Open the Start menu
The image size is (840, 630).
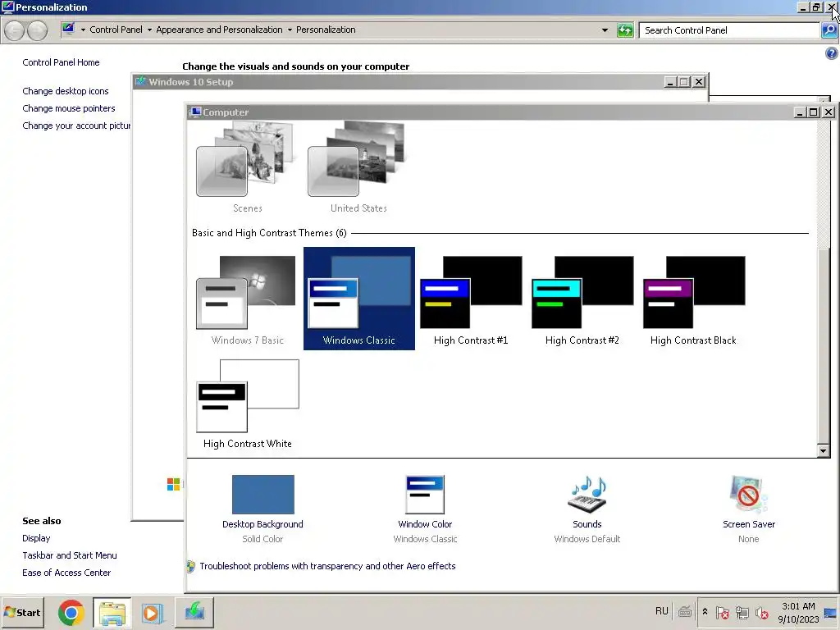pos(22,612)
